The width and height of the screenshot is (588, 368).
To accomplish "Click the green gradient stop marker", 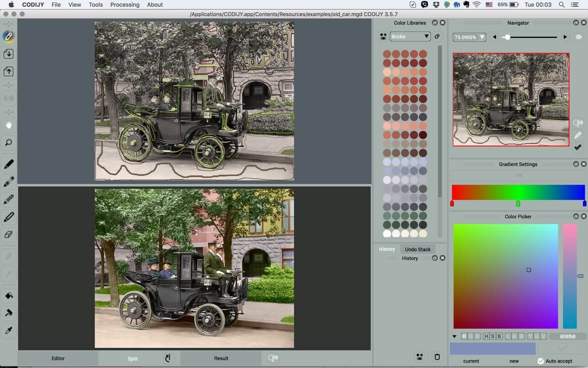I will pyautogui.click(x=518, y=203).
